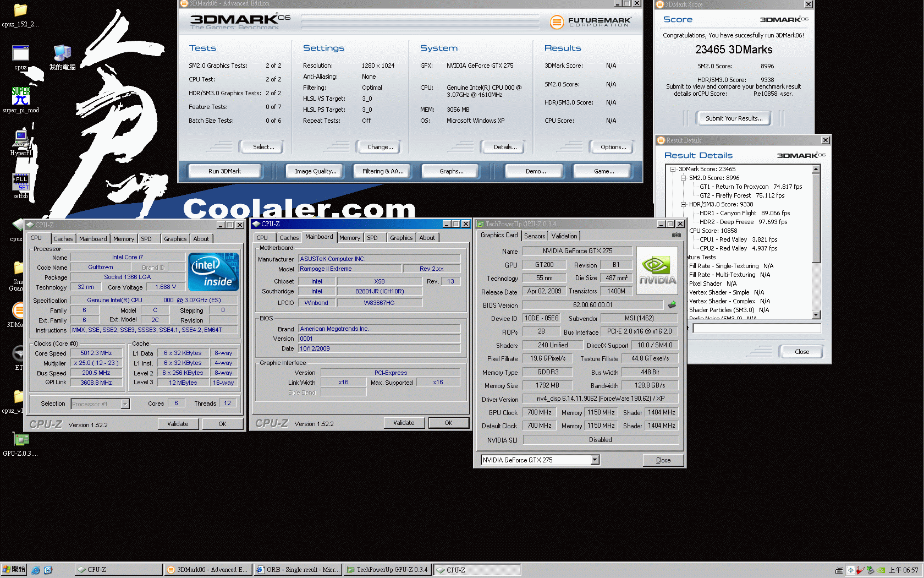Launch the HyperPI desktop shortcut

click(x=21, y=143)
